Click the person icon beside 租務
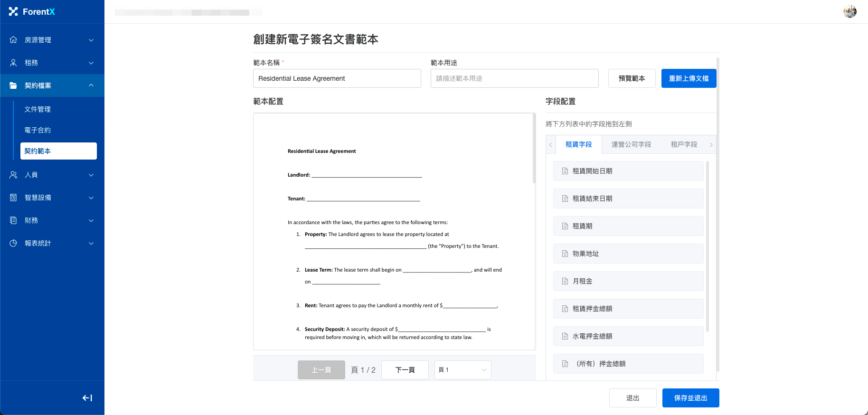 (x=13, y=63)
